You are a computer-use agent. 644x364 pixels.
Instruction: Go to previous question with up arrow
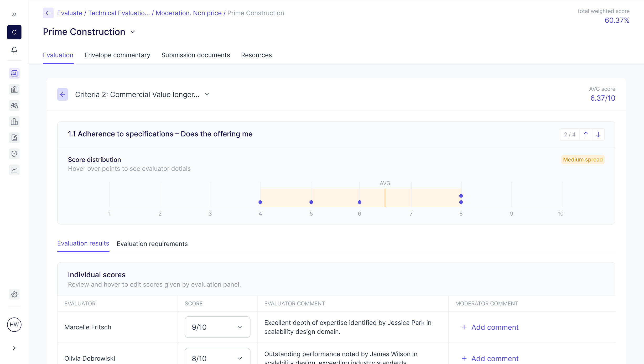click(x=586, y=134)
